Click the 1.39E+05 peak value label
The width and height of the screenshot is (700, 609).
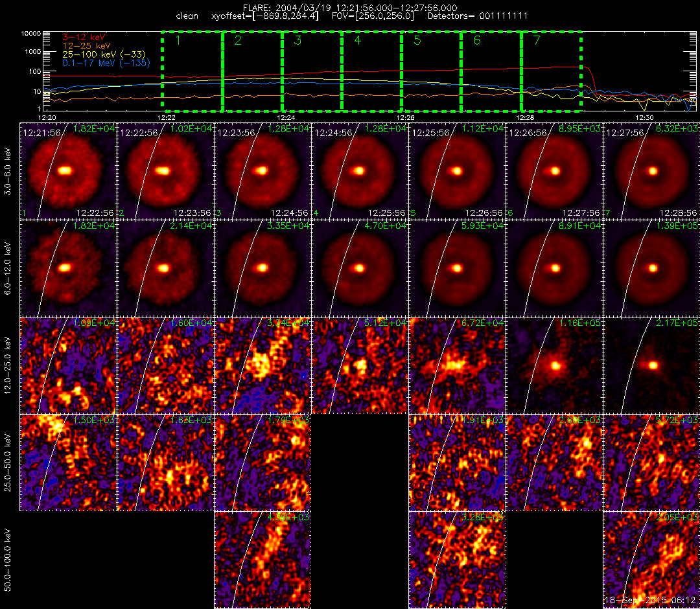tap(677, 225)
